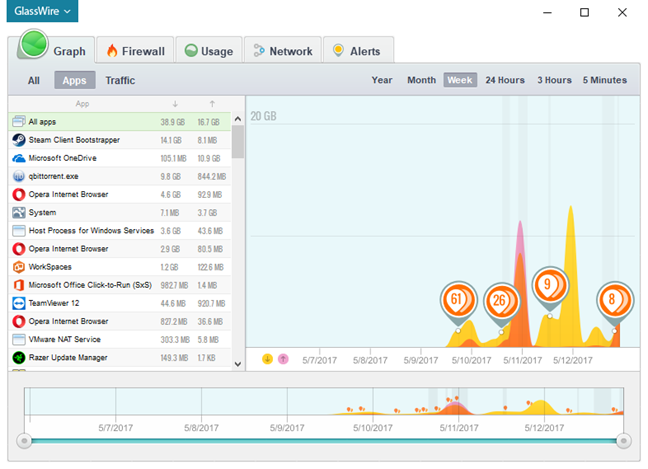Switch to the Firewall tab

[x=135, y=51]
